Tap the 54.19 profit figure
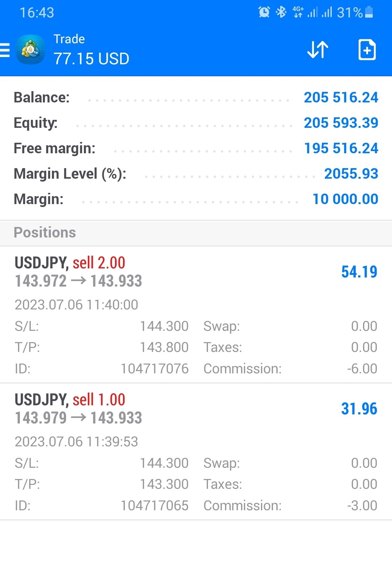Screen dimensions: 392x568 [x=359, y=272]
